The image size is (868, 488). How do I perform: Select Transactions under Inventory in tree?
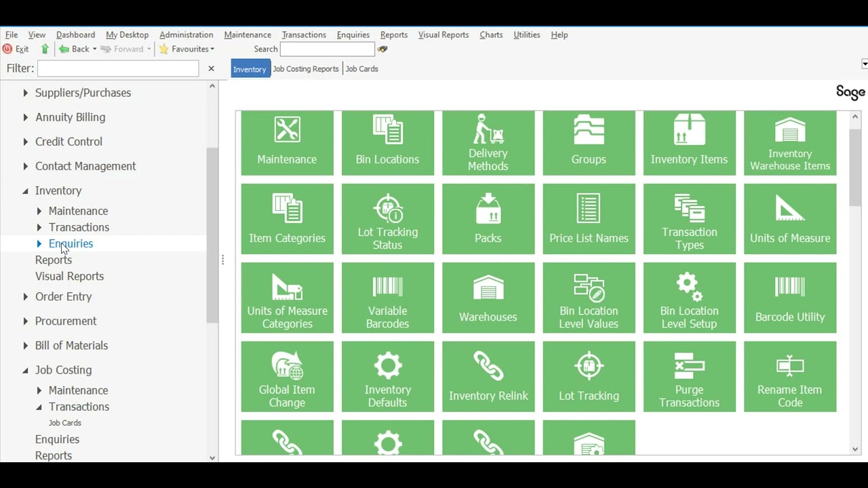click(x=79, y=228)
